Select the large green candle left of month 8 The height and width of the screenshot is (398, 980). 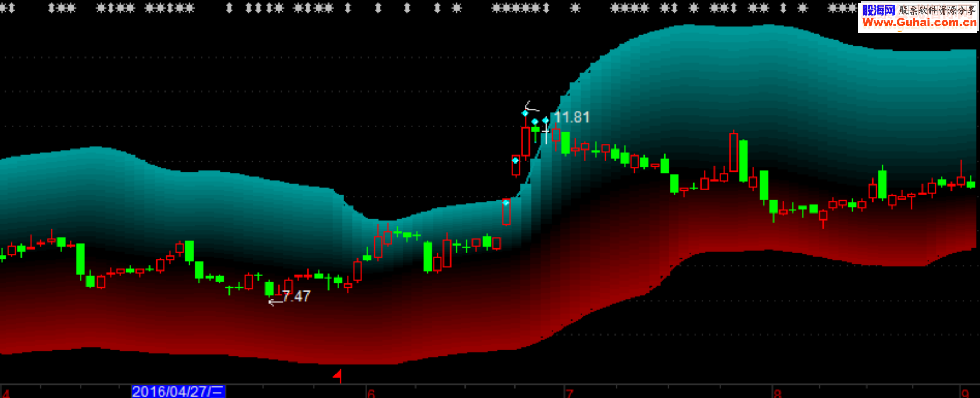743,161
